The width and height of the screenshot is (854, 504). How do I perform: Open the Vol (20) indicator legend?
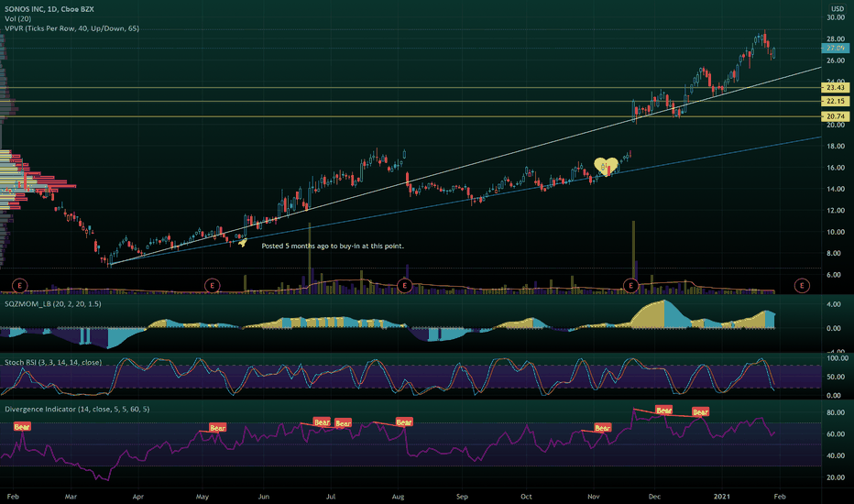(x=18, y=18)
